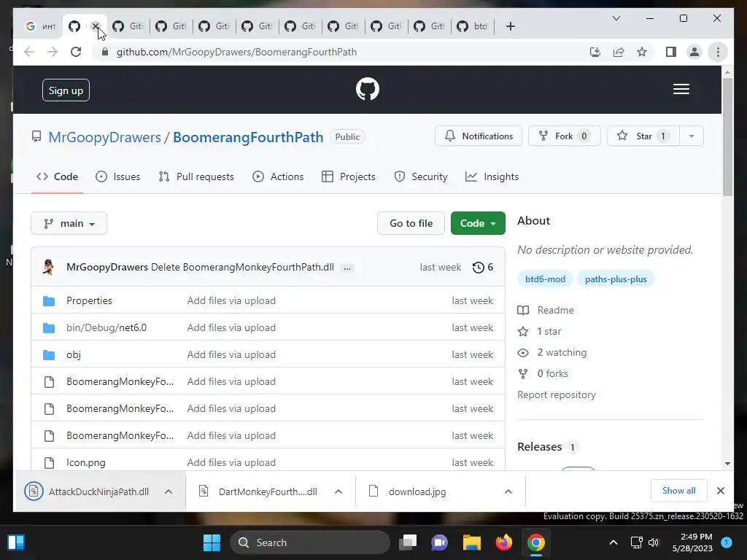This screenshot has width=747, height=560.
Task: Expand options for download.jpg
Action: point(508,491)
